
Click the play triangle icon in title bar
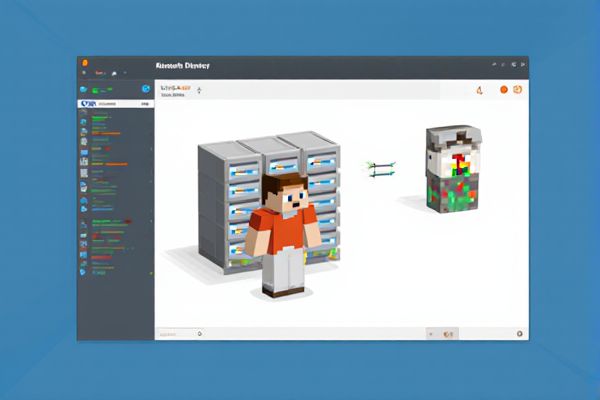tap(523, 65)
